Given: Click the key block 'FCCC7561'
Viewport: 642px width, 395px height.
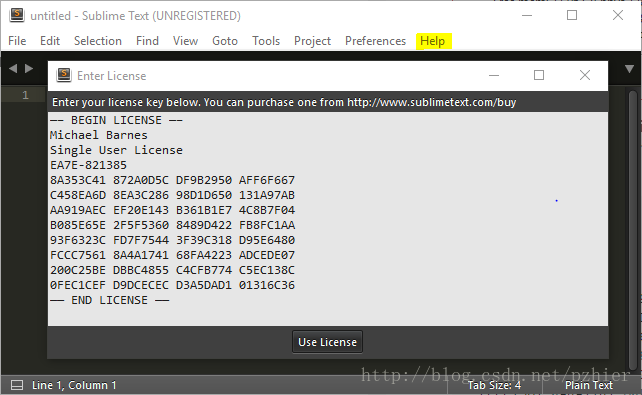Looking at the screenshot, I should click(x=78, y=255).
